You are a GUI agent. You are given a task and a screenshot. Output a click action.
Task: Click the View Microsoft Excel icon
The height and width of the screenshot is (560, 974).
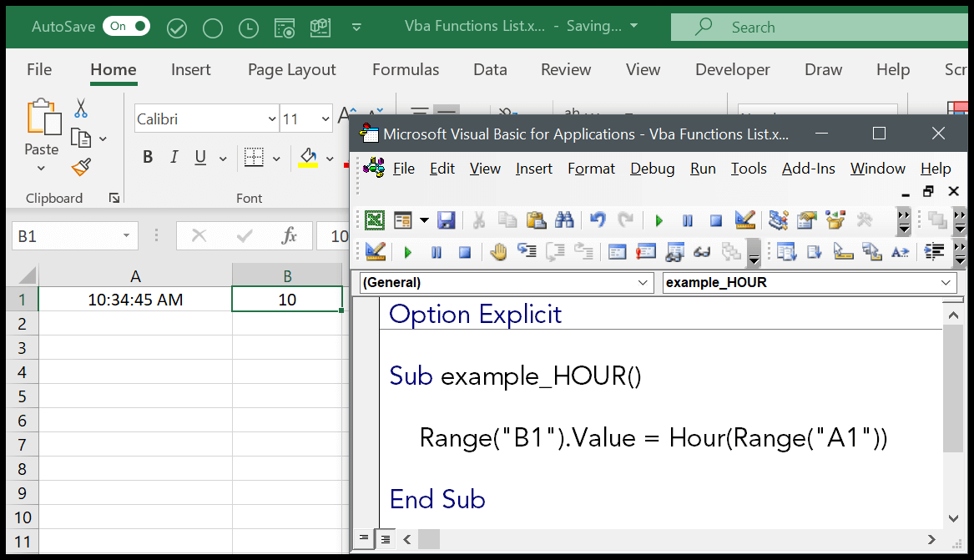coord(374,219)
